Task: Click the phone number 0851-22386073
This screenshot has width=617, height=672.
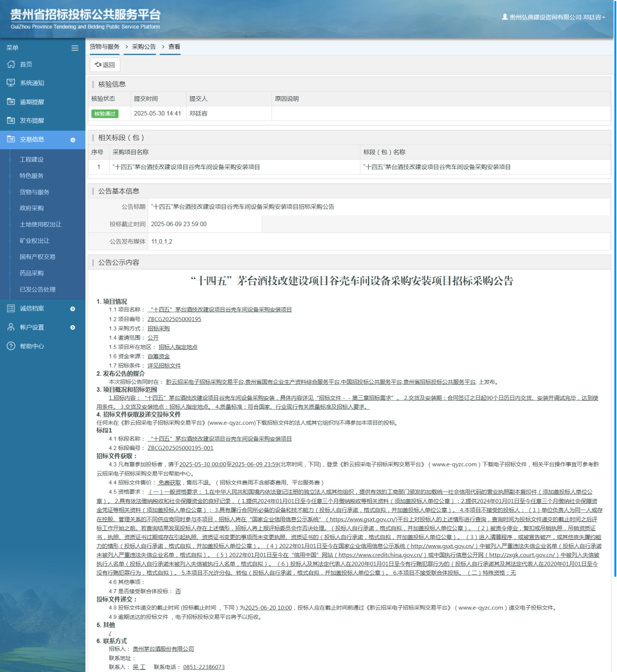Action: pos(204,667)
